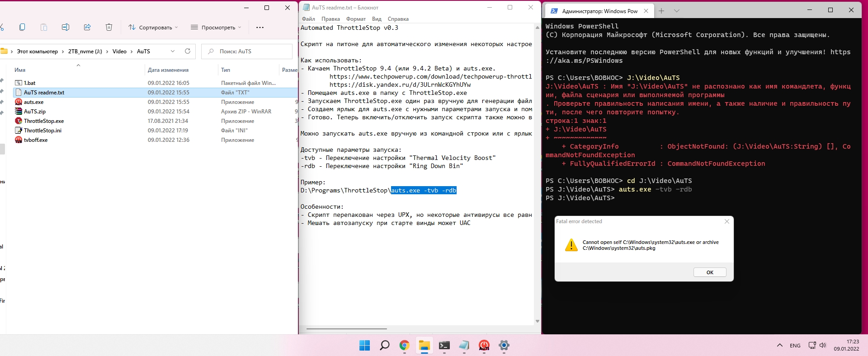Open the Просмотреть view dropdown
Viewport: 868px width, 356px height.
216,27
